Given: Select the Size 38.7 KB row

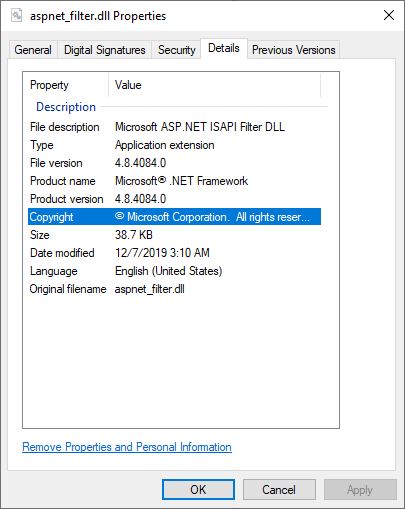Looking at the screenshot, I should (174, 235).
